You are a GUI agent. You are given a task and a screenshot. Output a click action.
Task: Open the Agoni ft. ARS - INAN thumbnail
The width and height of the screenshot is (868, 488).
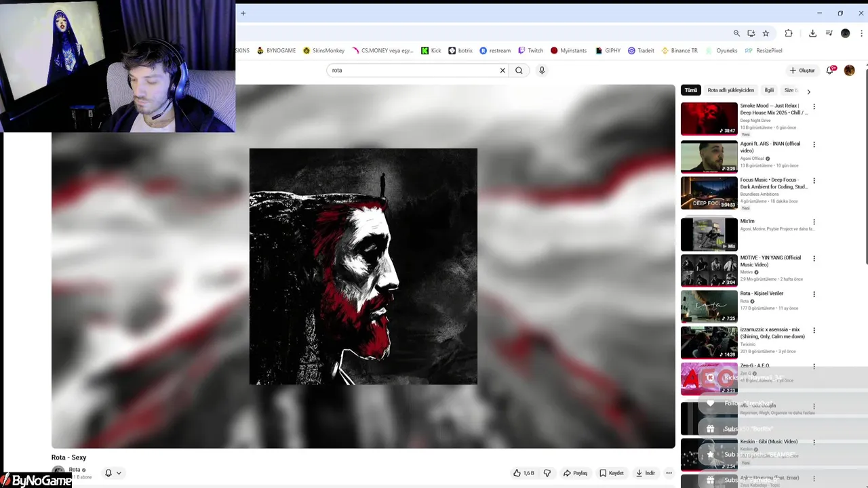click(709, 157)
